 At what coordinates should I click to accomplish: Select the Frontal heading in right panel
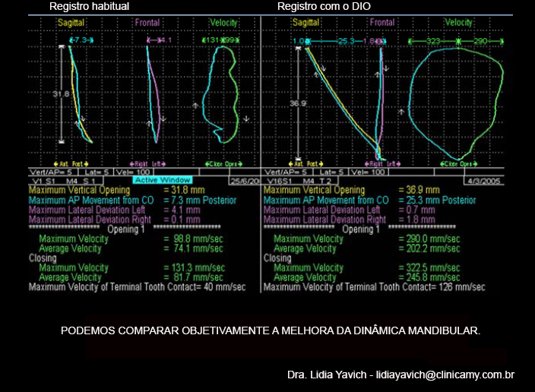[382, 24]
